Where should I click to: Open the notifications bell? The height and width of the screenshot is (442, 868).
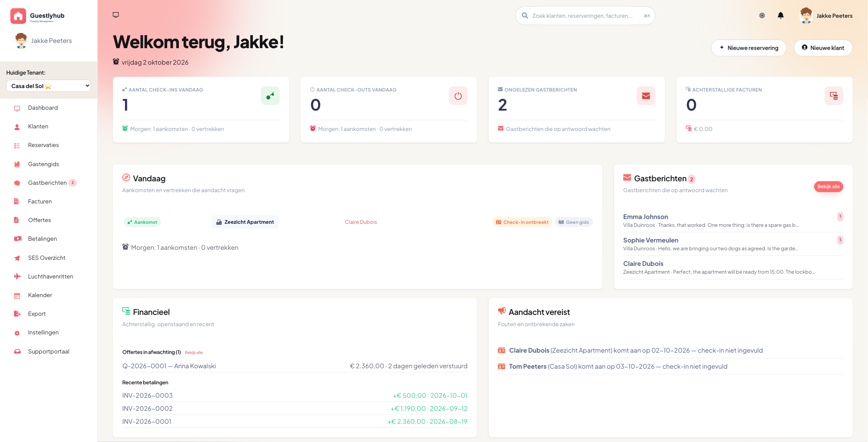coord(781,16)
